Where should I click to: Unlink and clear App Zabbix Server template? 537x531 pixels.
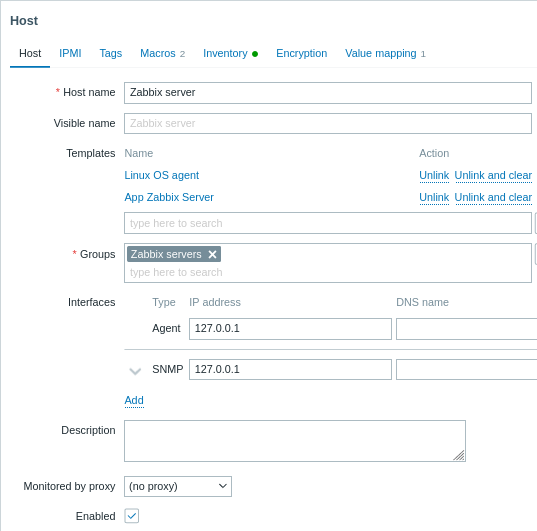(x=493, y=197)
